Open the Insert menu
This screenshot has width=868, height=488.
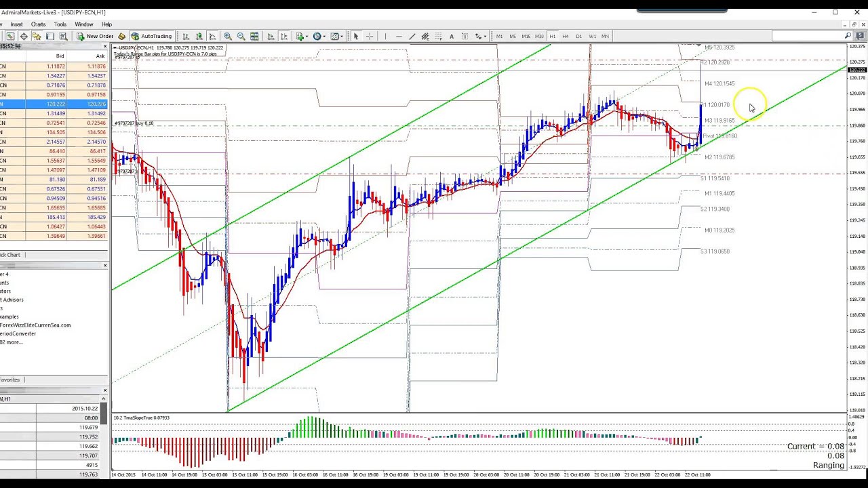(x=16, y=24)
